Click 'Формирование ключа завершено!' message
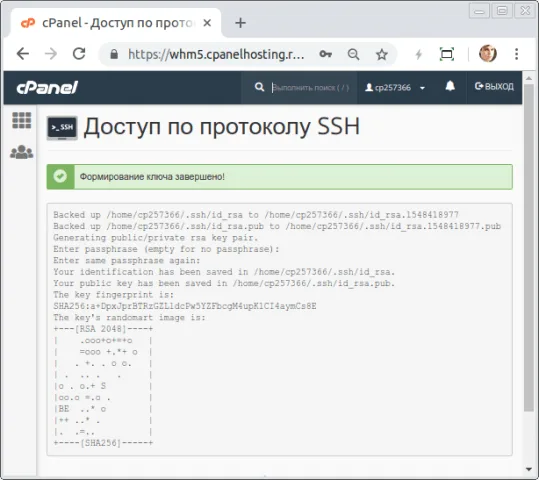The image size is (539, 480). tap(152, 177)
